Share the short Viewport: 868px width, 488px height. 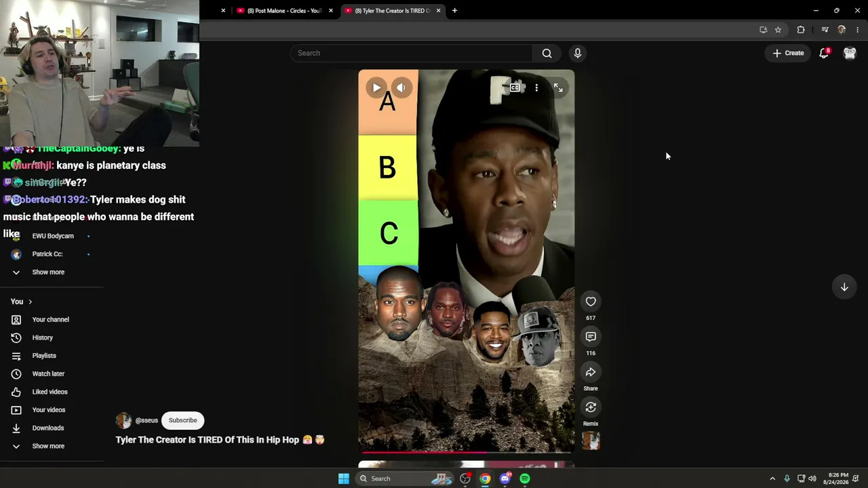pyautogui.click(x=591, y=372)
